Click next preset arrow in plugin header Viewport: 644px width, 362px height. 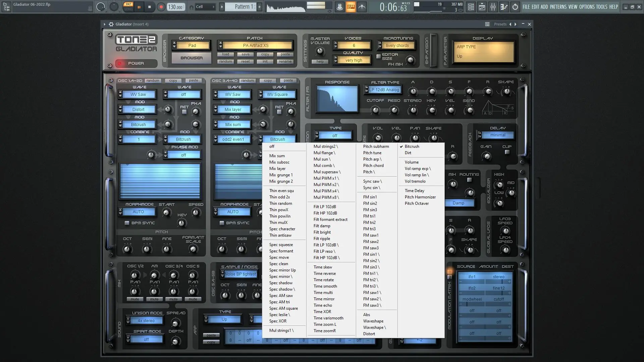515,24
